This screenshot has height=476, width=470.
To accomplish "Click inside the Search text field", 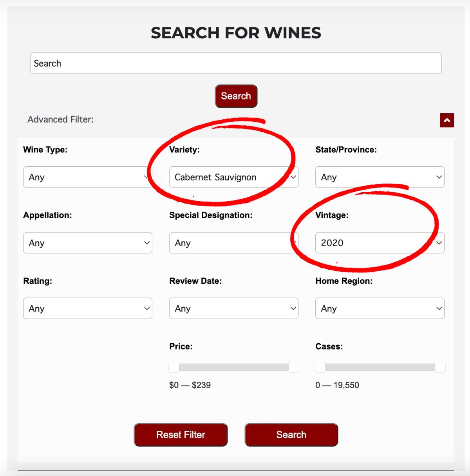I will [x=236, y=63].
